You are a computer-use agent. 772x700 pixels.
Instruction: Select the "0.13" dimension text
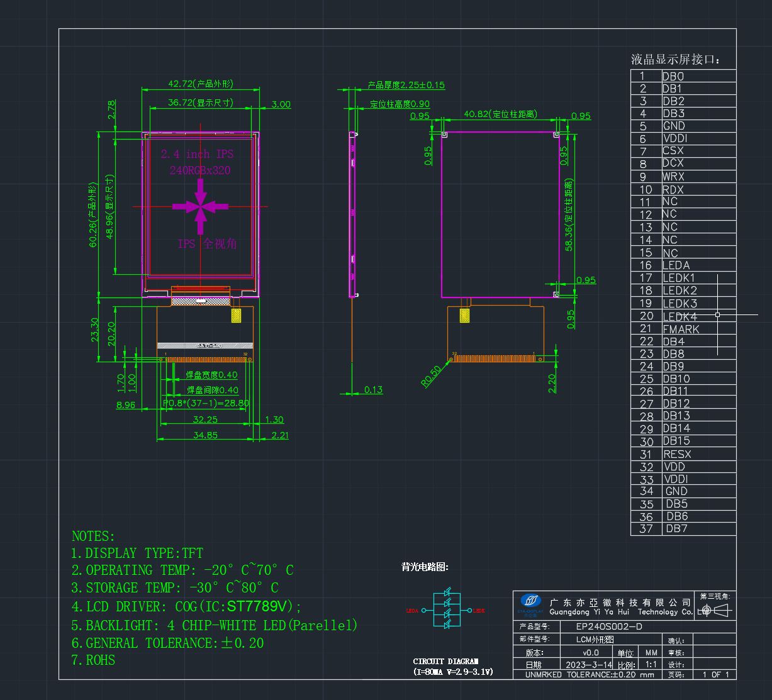(x=373, y=389)
